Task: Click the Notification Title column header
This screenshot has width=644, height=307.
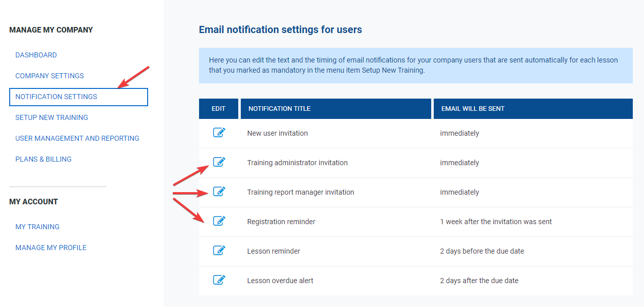Action: click(x=279, y=108)
